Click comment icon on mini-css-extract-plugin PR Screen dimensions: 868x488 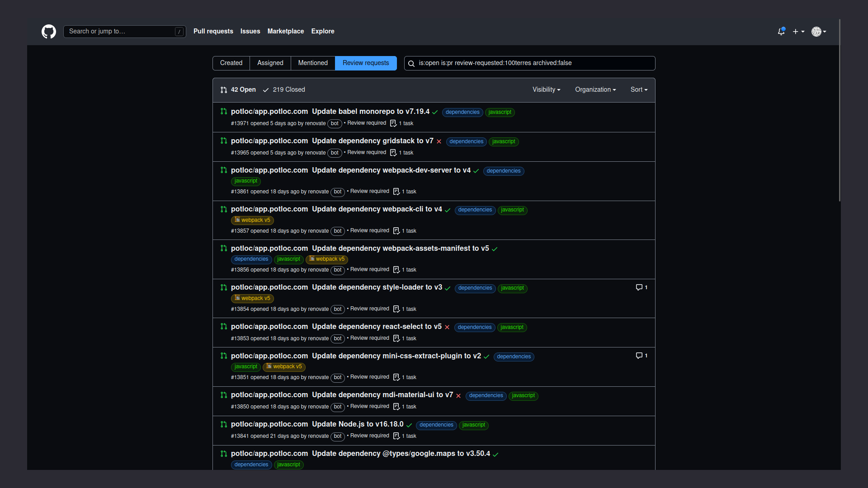coord(639,356)
